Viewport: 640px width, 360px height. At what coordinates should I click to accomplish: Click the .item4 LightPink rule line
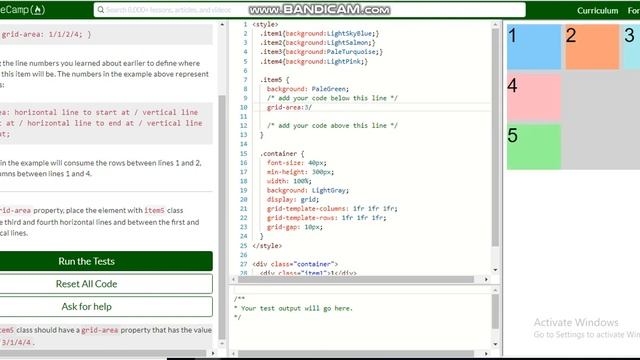click(314, 61)
